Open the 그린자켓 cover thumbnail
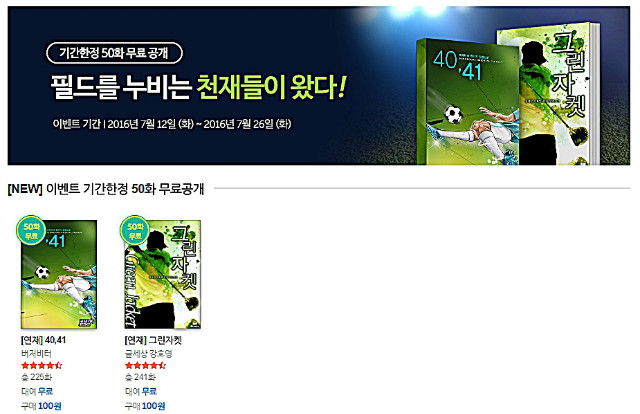 162,274
